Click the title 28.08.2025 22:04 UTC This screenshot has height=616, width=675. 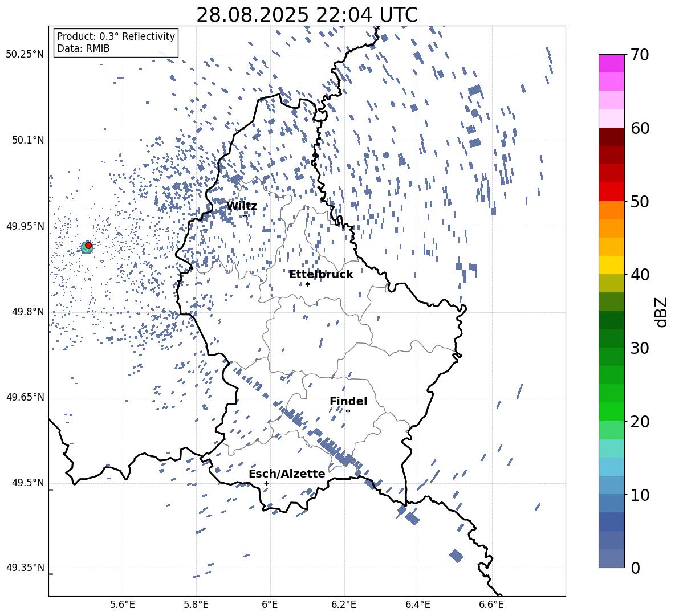tap(307, 15)
